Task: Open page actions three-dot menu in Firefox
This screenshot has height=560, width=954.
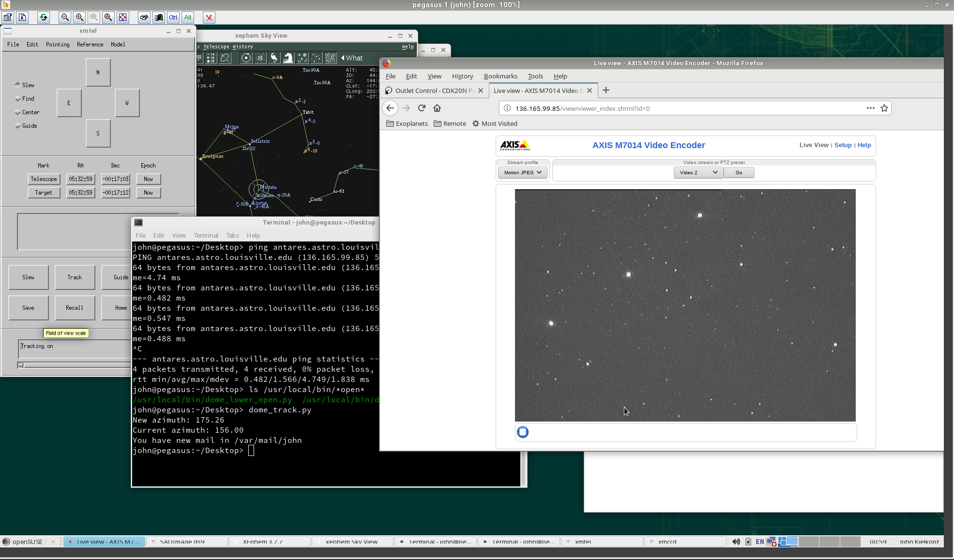Action: (x=870, y=108)
